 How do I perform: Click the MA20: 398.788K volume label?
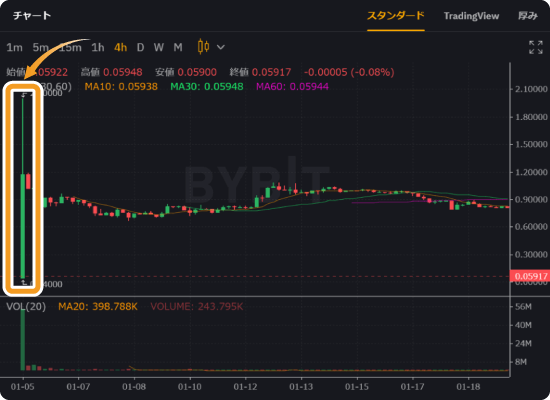click(98, 307)
